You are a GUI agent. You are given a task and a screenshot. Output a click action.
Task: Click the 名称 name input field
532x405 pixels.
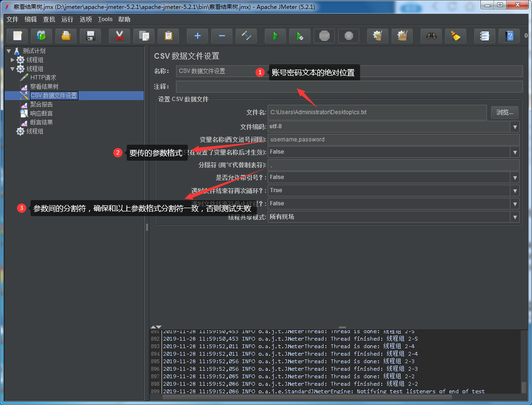pos(349,71)
